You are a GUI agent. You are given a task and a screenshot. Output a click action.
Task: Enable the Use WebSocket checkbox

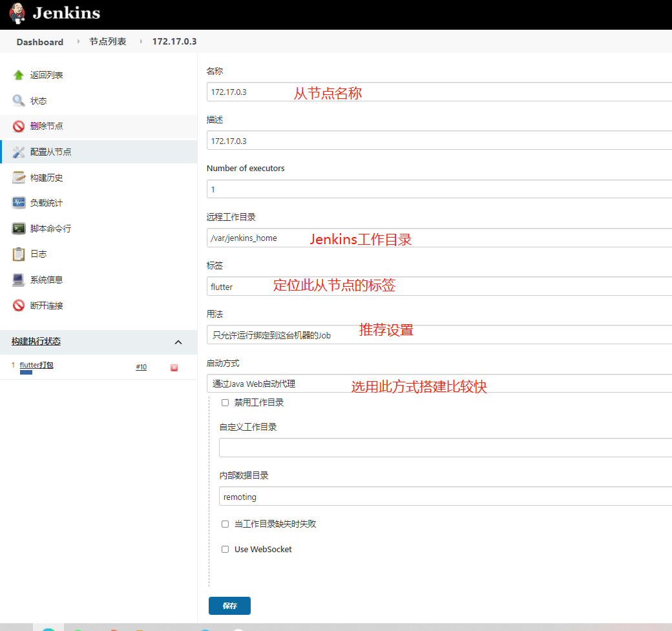(x=225, y=549)
